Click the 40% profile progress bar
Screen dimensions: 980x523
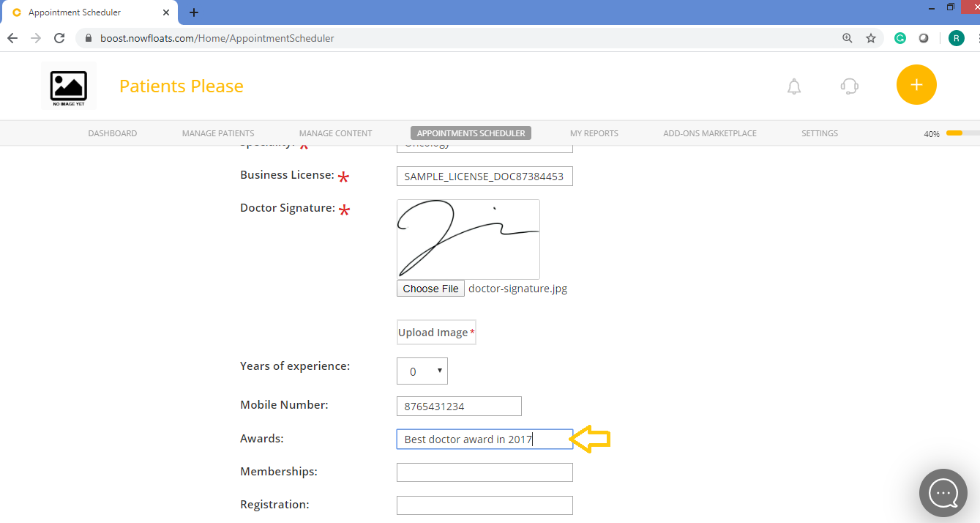(x=962, y=133)
